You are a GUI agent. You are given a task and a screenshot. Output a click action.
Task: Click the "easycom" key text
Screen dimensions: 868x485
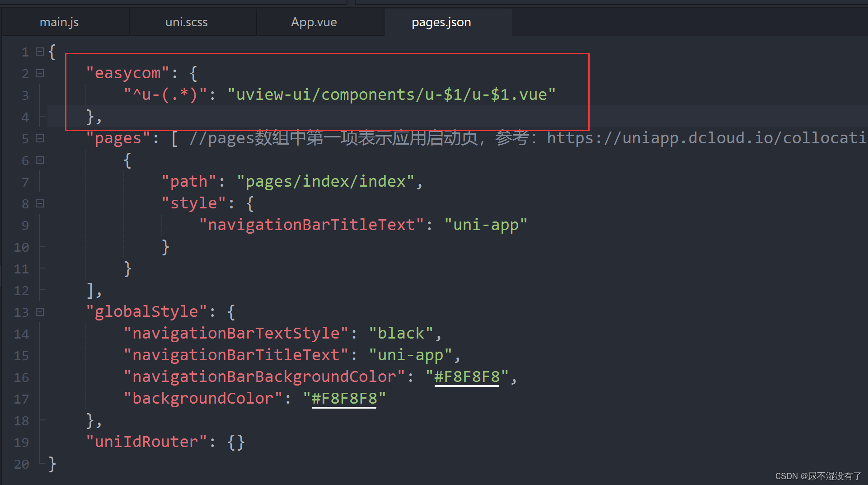pos(127,73)
